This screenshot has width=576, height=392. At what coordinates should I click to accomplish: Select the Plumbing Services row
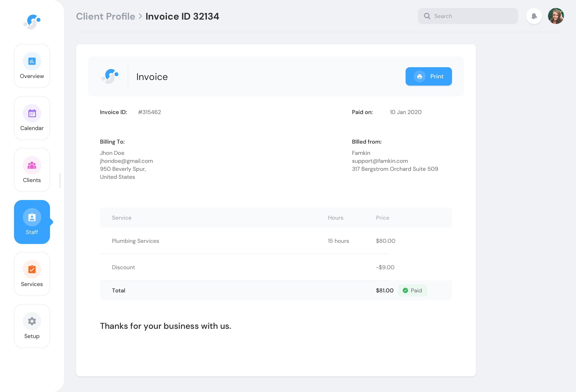point(276,241)
